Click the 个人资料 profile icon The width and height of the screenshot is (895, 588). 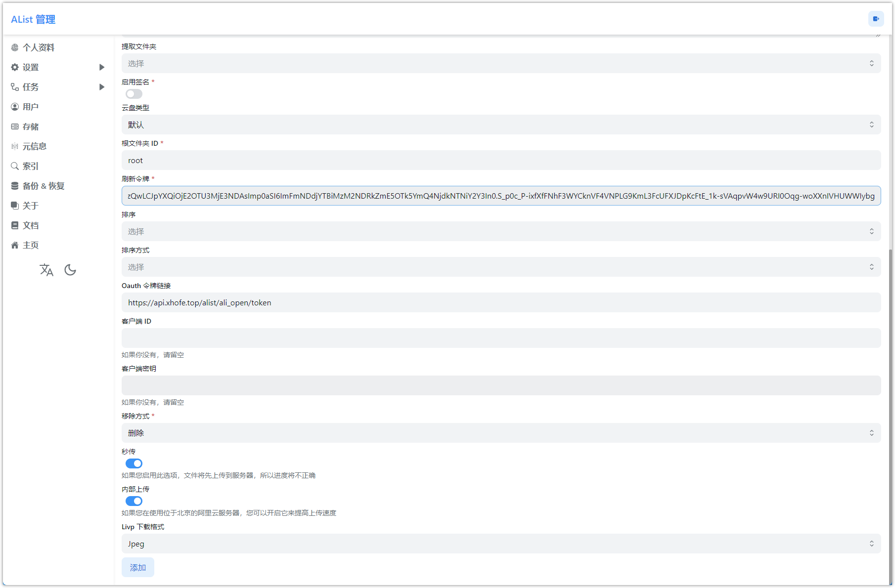[x=15, y=47]
